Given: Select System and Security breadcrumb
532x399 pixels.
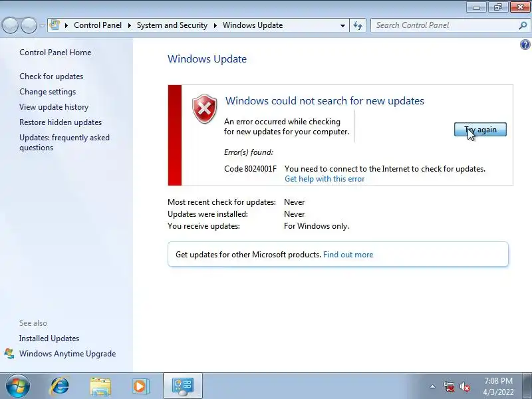Looking at the screenshot, I should 172,25.
